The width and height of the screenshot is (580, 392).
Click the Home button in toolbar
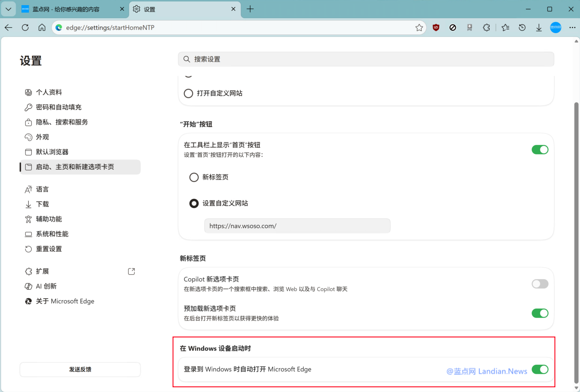(42, 27)
